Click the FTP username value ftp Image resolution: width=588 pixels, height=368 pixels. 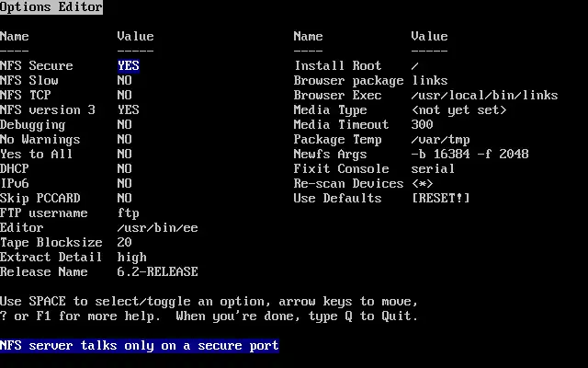point(129,213)
